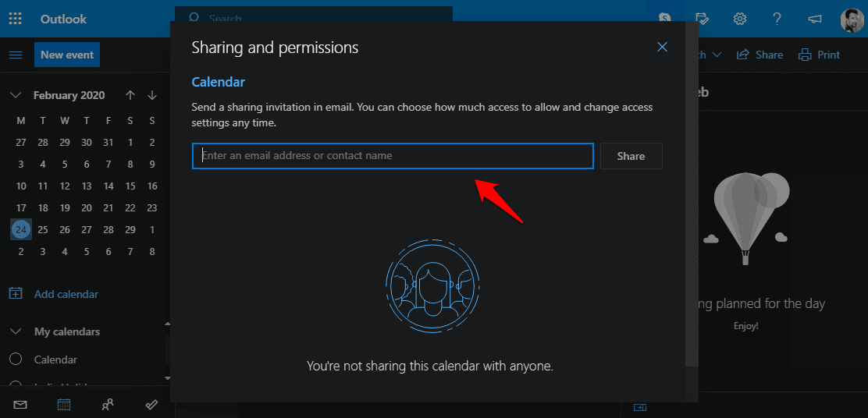
Task: Switch to People module icon
Action: (x=108, y=405)
